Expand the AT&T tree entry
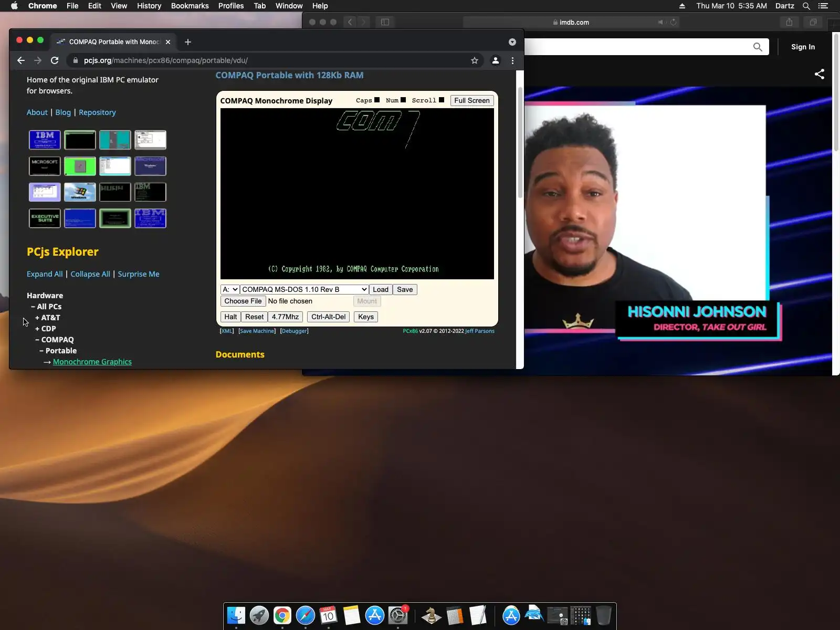 click(48, 318)
